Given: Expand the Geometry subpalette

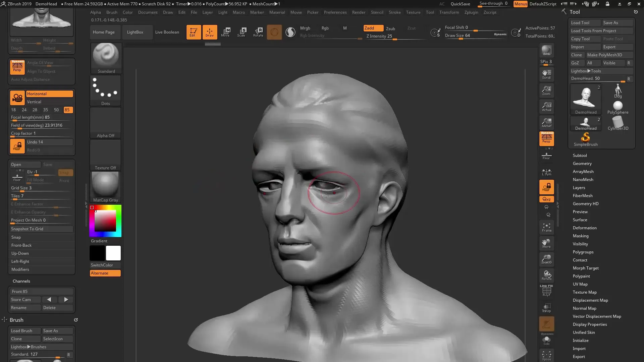Looking at the screenshot, I should pos(582,164).
